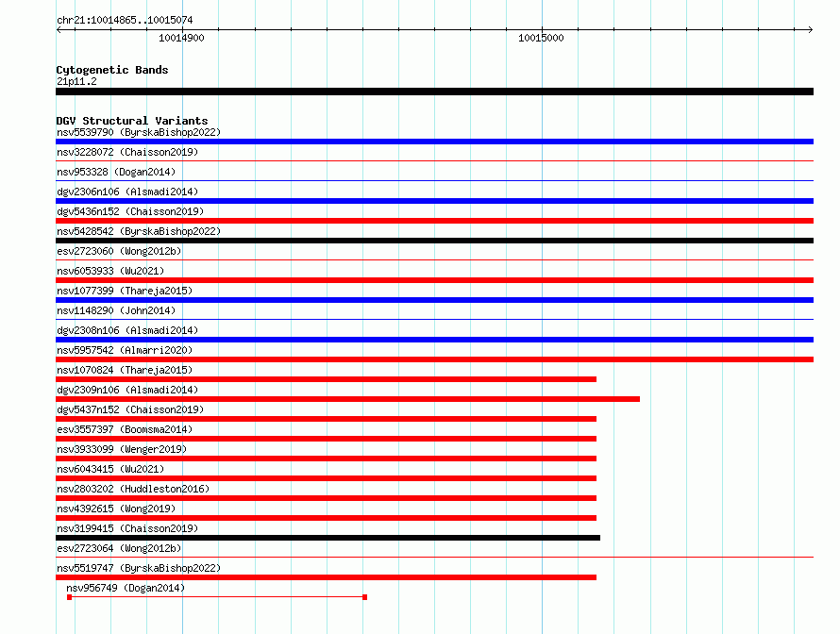Select nsv3933099 (Wenger2019) label
The width and height of the screenshot is (840, 634).
pos(122,449)
